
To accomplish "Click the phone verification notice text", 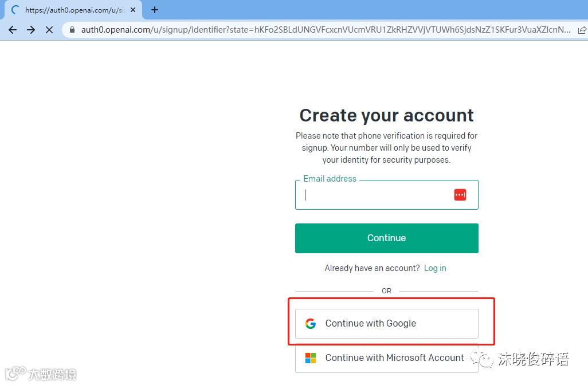I will point(387,148).
